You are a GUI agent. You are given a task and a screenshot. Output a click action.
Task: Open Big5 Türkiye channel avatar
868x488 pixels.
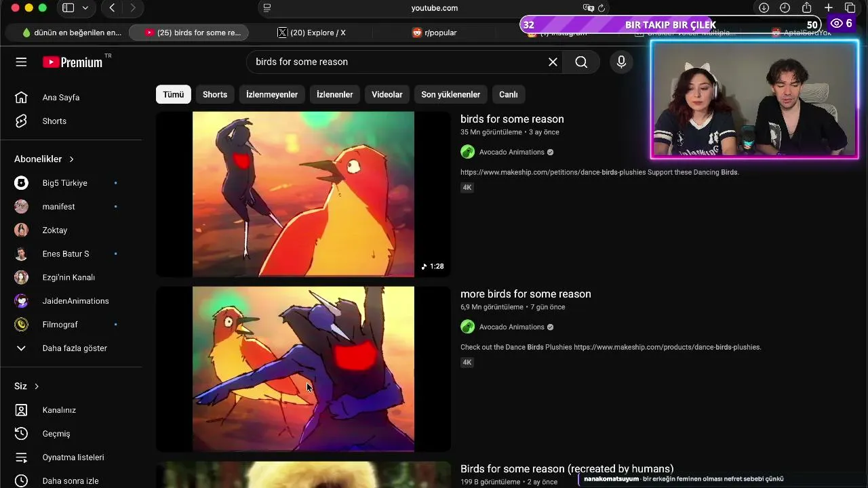click(22, 183)
